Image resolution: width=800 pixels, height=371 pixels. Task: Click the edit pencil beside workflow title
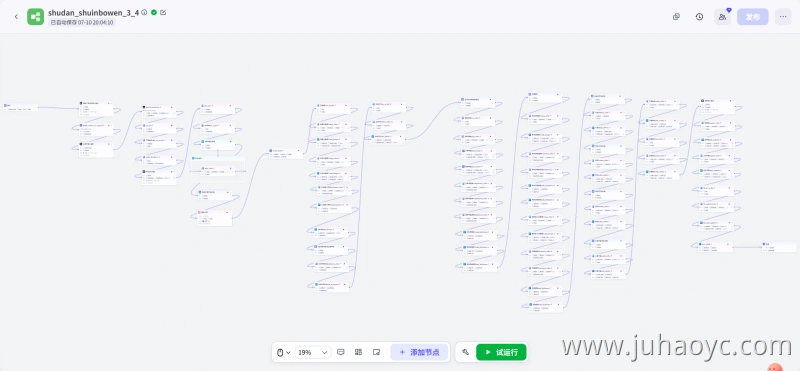point(163,12)
